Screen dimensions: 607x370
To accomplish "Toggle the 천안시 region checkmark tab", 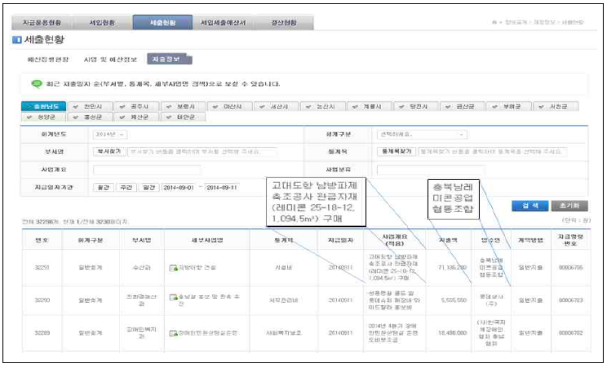I will pos(90,106).
